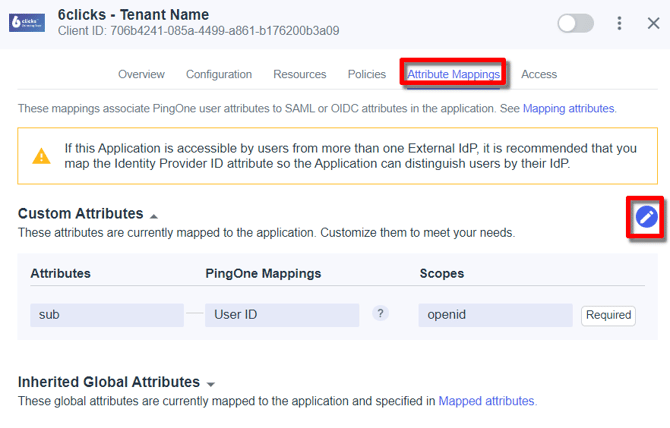Close the application details panel

[653, 23]
